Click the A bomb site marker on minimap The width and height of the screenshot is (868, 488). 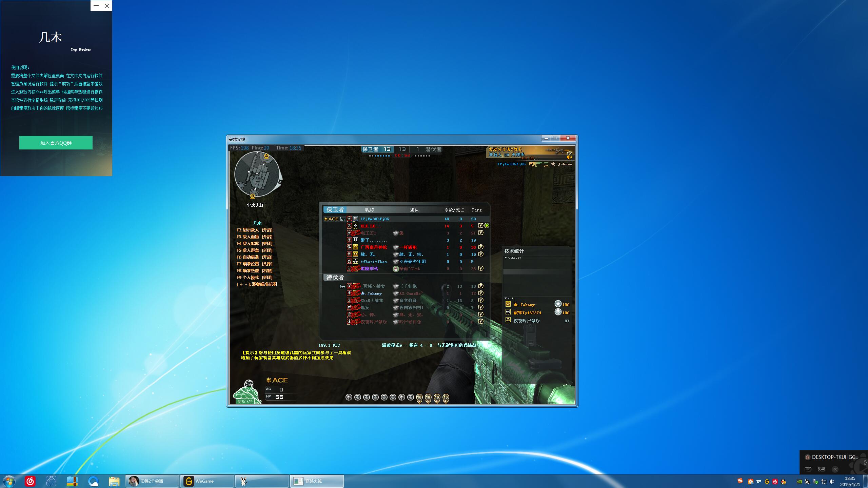tap(267, 156)
